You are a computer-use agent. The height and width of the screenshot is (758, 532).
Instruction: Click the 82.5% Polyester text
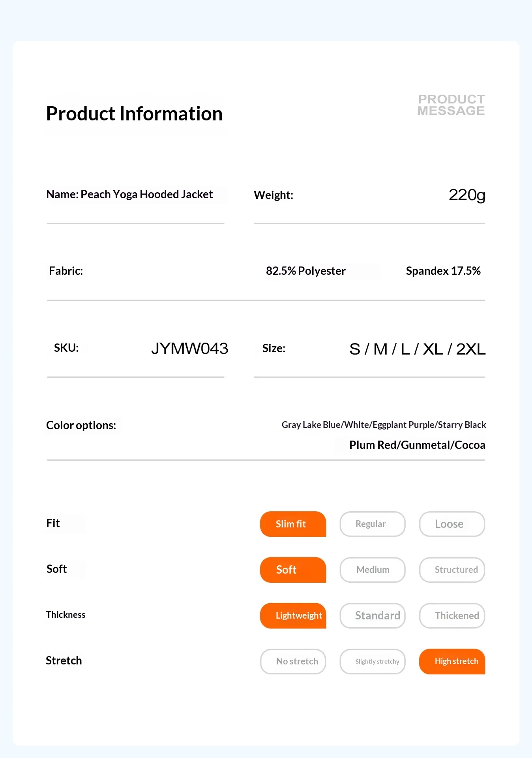(x=305, y=271)
